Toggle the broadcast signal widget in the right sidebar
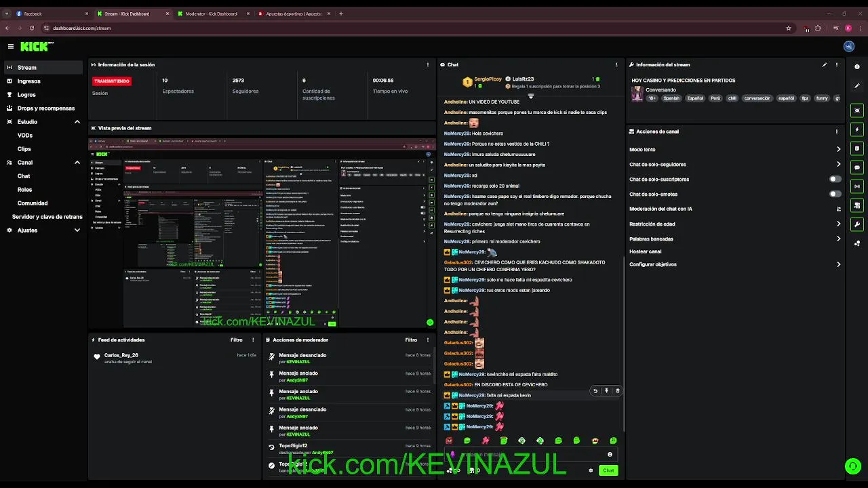 pyautogui.click(x=857, y=186)
